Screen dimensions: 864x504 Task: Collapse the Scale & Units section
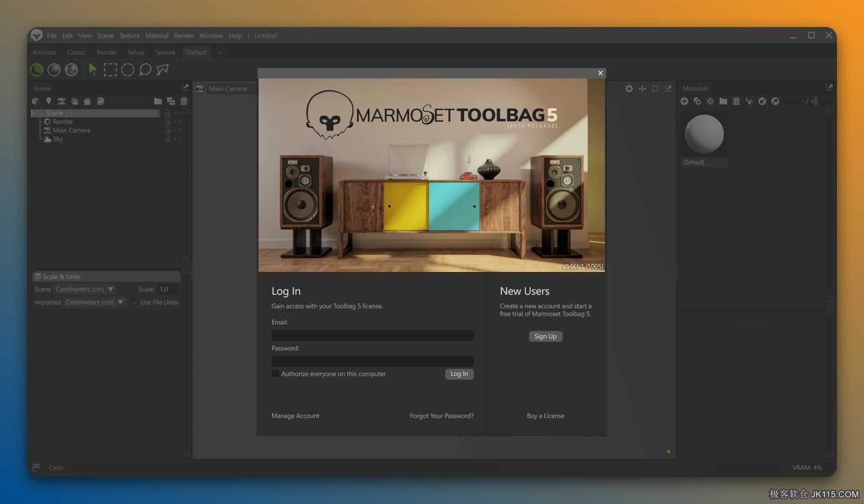click(x=107, y=276)
